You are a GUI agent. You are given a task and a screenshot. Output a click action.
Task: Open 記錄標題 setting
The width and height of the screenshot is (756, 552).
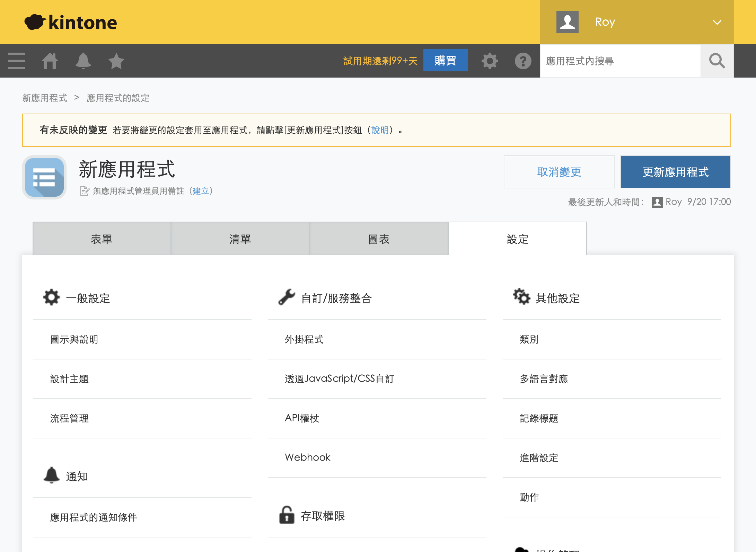(612, 418)
